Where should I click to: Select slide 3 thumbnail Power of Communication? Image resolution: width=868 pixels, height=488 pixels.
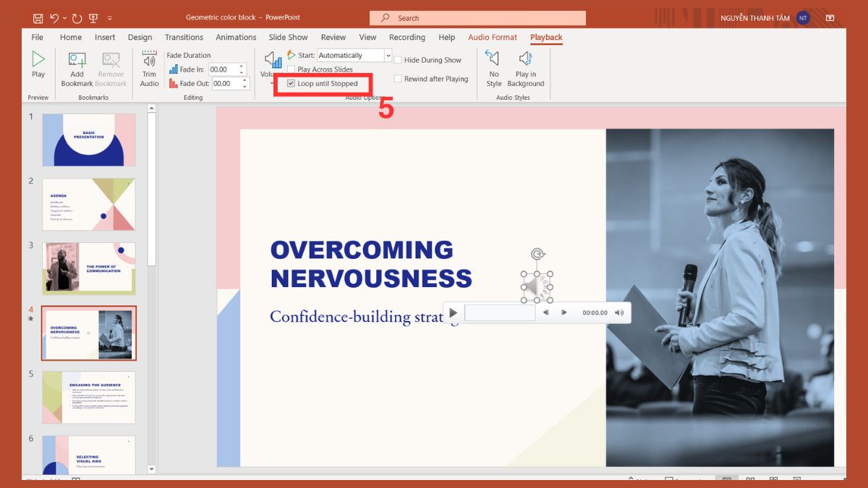coord(89,267)
